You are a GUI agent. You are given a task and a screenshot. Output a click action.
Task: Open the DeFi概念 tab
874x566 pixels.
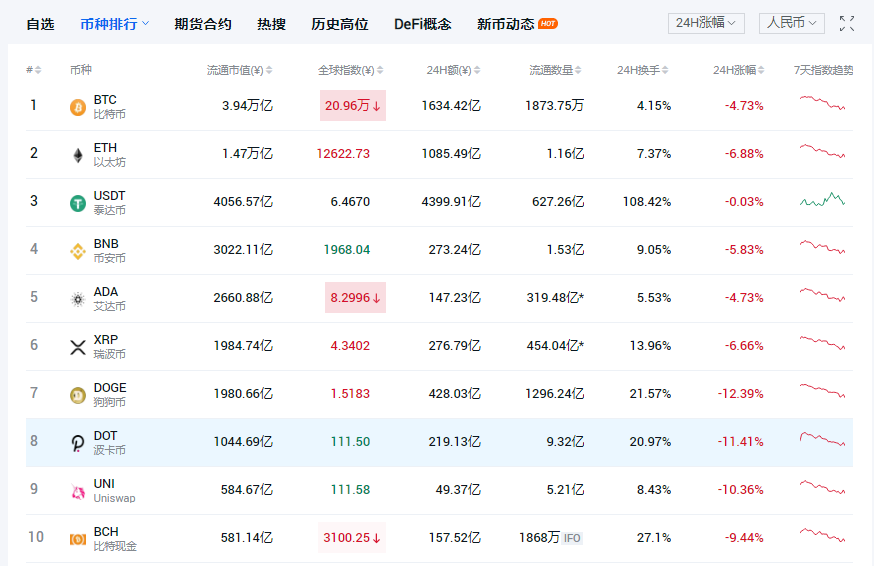tap(423, 24)
